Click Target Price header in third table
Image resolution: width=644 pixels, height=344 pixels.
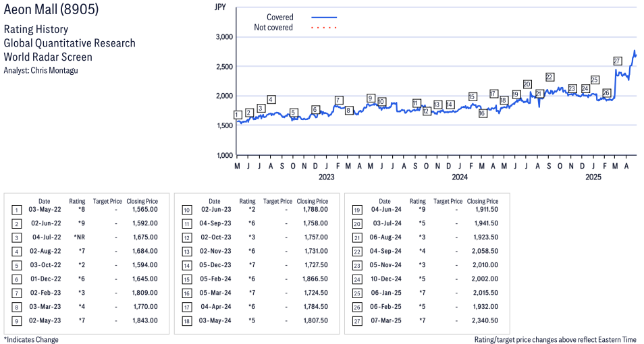[448, 201]
